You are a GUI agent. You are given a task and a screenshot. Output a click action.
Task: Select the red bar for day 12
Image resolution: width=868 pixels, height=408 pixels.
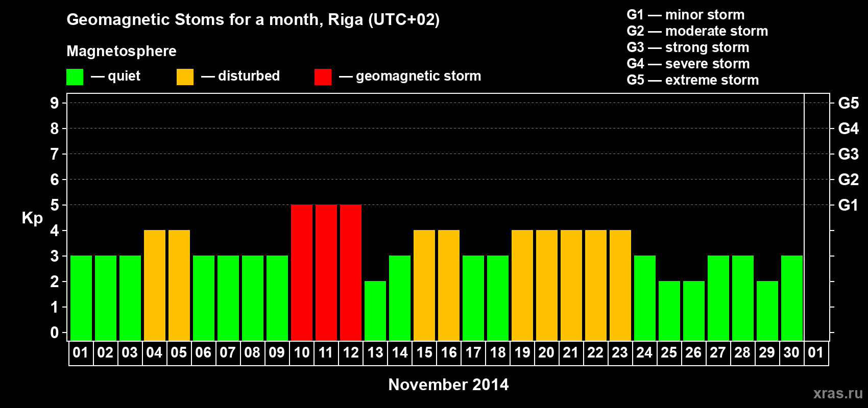click(351, 272)
